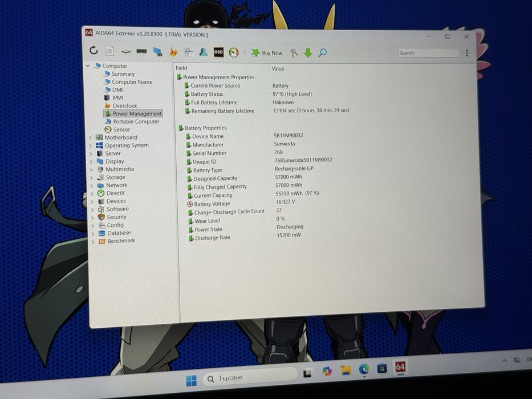
Task: Open the memory benchmark toolbar icon
Action: [141, 51]
